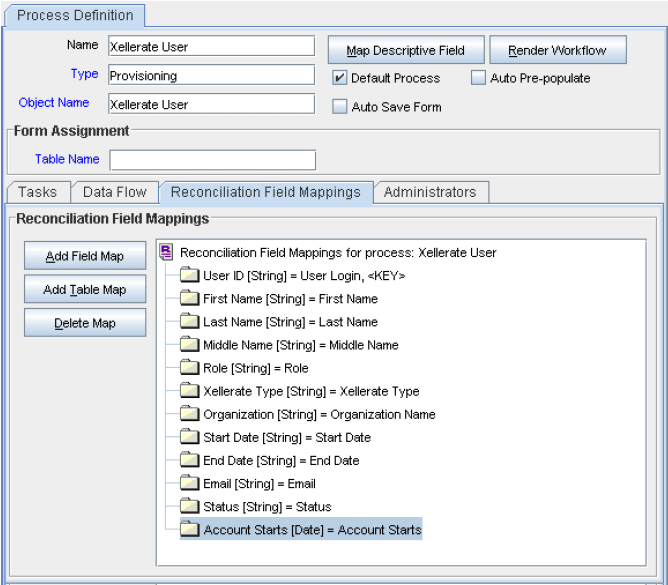Select the Process Definition tab

[x=75, y=15]
